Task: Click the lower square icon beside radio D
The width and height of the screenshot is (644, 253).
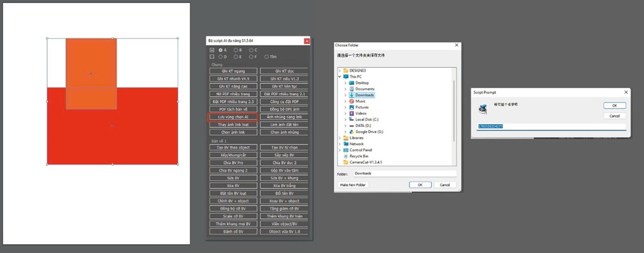Action: 212,57
